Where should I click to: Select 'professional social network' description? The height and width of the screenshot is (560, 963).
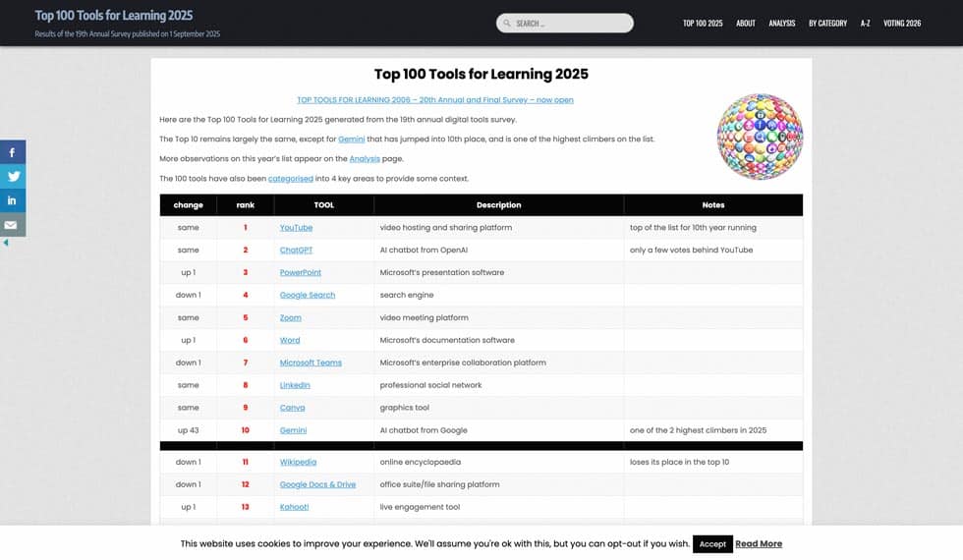(x=430, y=385)
